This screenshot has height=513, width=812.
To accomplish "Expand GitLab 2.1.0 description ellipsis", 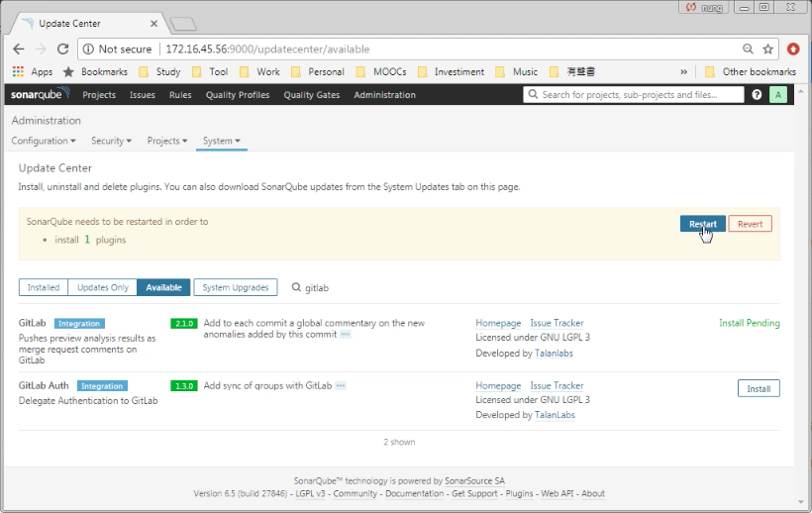I will [x=346, y=335].
